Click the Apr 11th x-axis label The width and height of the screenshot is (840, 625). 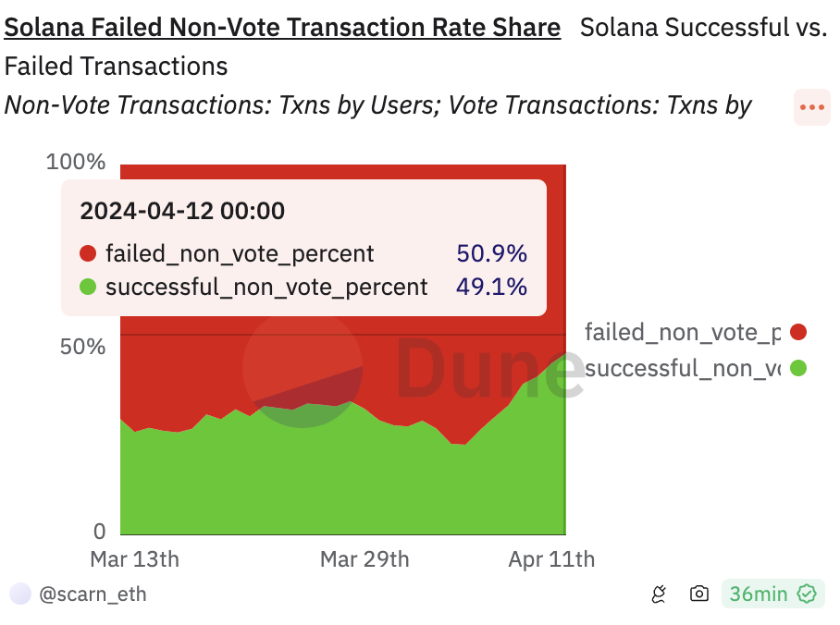[551, 559]
